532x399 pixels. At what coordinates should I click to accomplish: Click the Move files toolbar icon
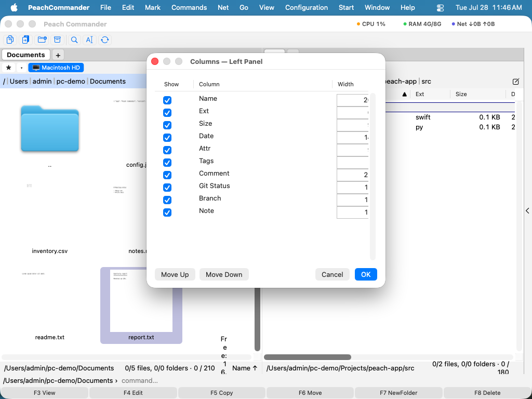pos(26,39)
